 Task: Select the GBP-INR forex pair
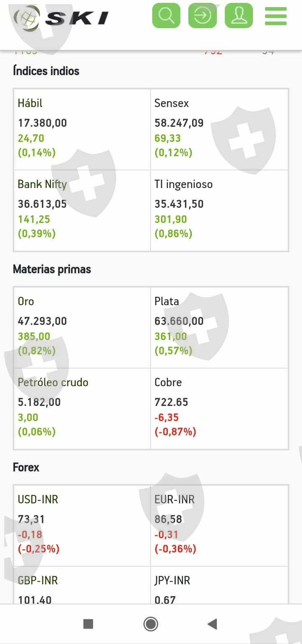point(82,588)
